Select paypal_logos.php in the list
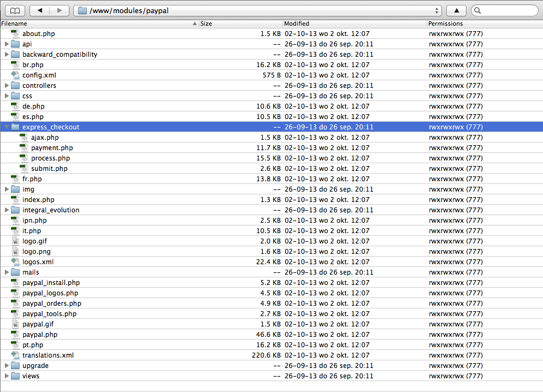The image size is (543, 392). coord(50,293)
